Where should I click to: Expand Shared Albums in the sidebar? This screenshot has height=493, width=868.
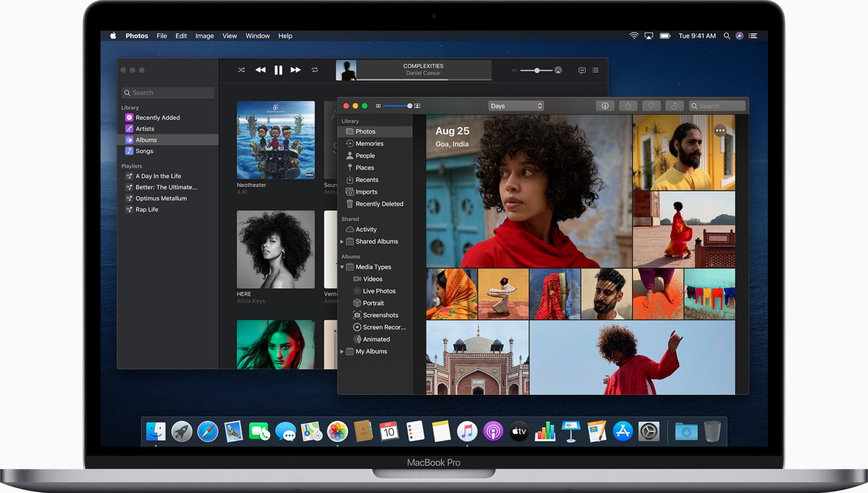[x=342, y=241]
